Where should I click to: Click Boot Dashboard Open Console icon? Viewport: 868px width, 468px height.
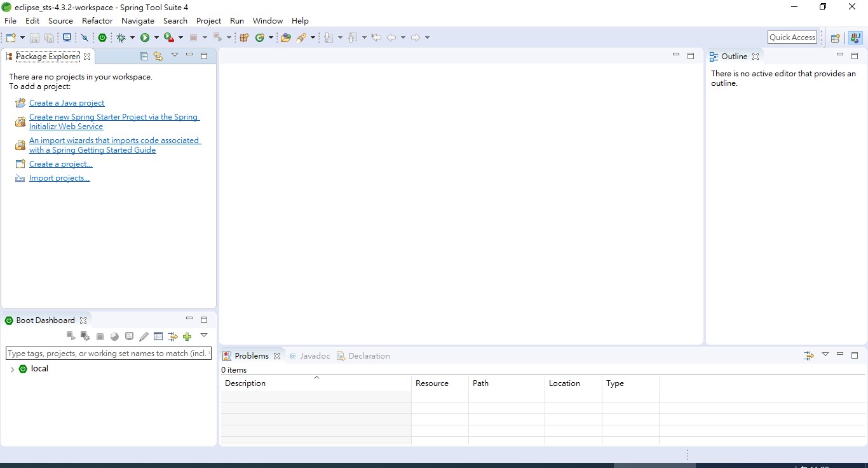click(129, 336)
